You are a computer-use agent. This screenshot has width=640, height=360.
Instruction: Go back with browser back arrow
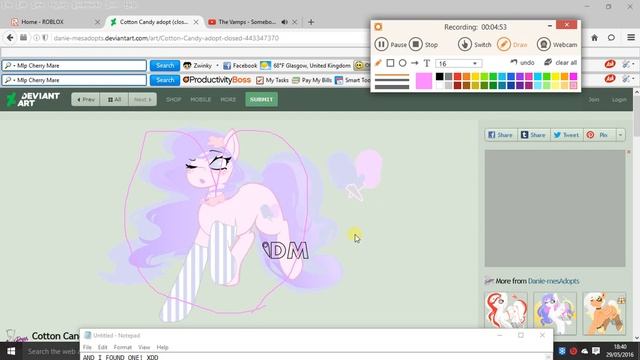[10, 38]
